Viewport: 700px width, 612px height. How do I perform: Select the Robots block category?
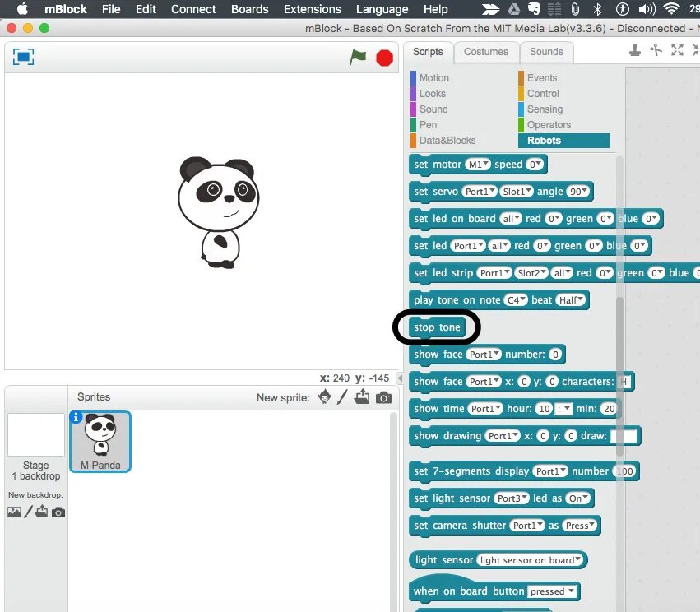563,141
